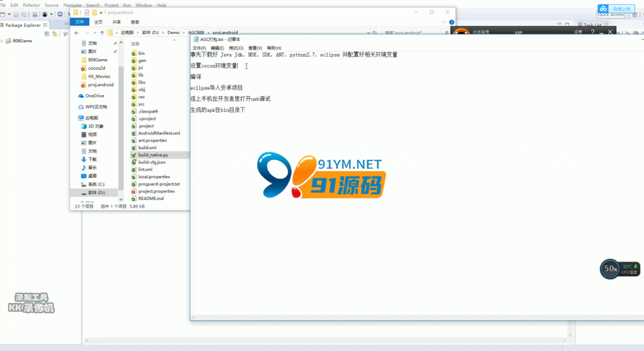Open Eclipse Project menu
The width and height of the screenshot is (644, 351).
click(x=111, y=5)
